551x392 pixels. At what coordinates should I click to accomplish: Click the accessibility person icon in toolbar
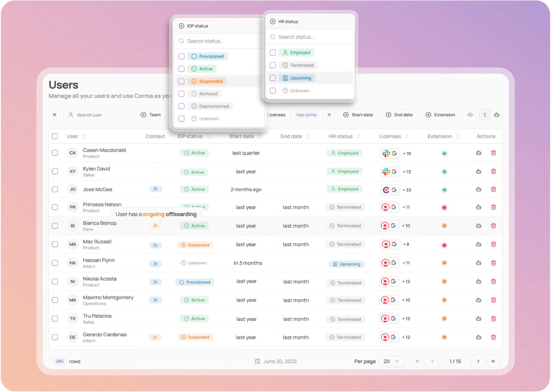tap(485, 115)
